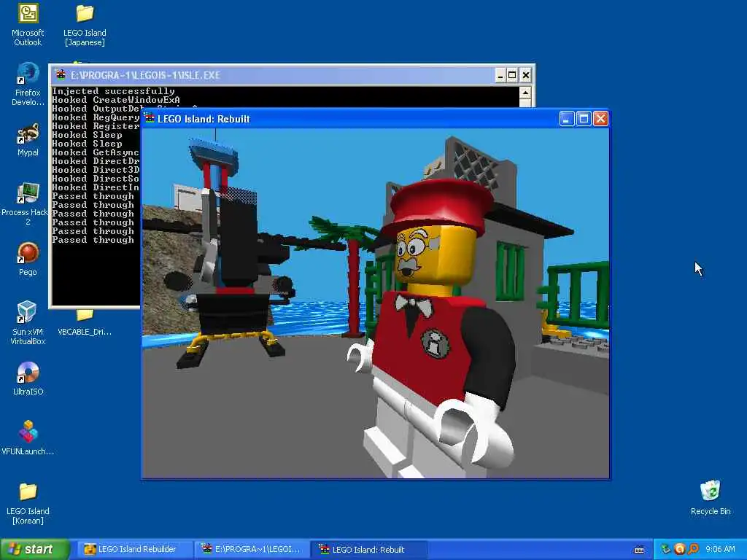Screen dimensions: 747x560
Task: Click the Infomaniac character in the game
Action: [433, 329]
